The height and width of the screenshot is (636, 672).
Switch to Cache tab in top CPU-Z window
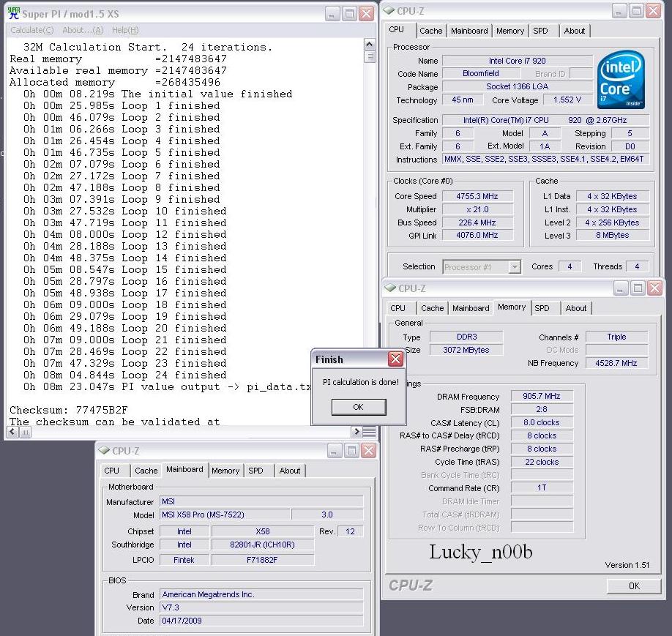430,31
